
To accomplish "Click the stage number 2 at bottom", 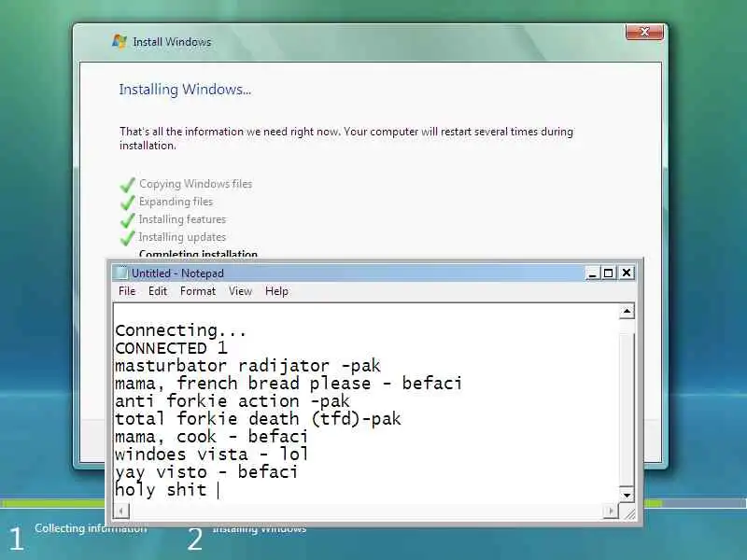I will (194, 539).
